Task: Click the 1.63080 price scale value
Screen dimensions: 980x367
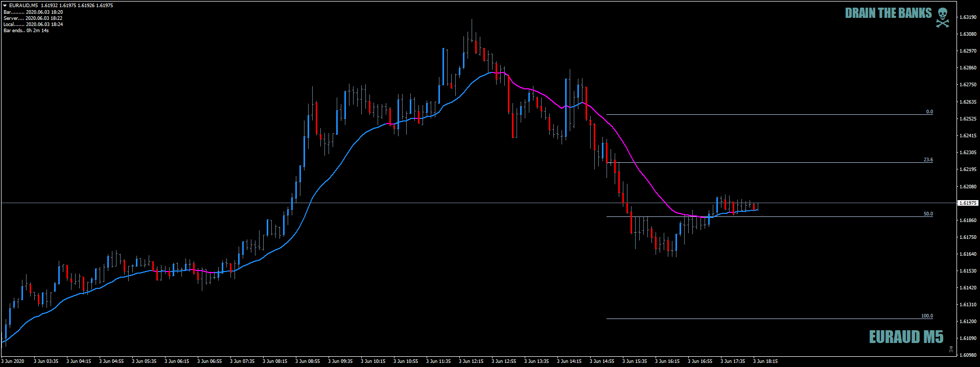Action: (968, 34)
